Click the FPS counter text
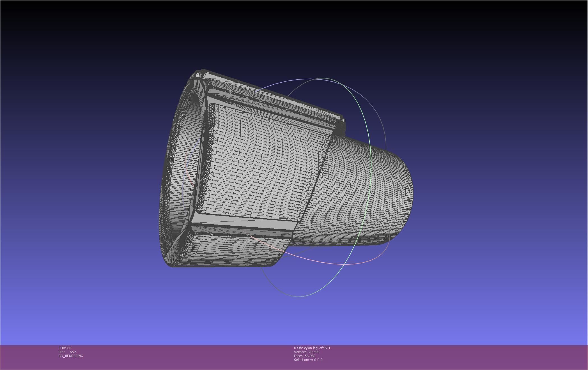588x370 pixels. point(68,352)
